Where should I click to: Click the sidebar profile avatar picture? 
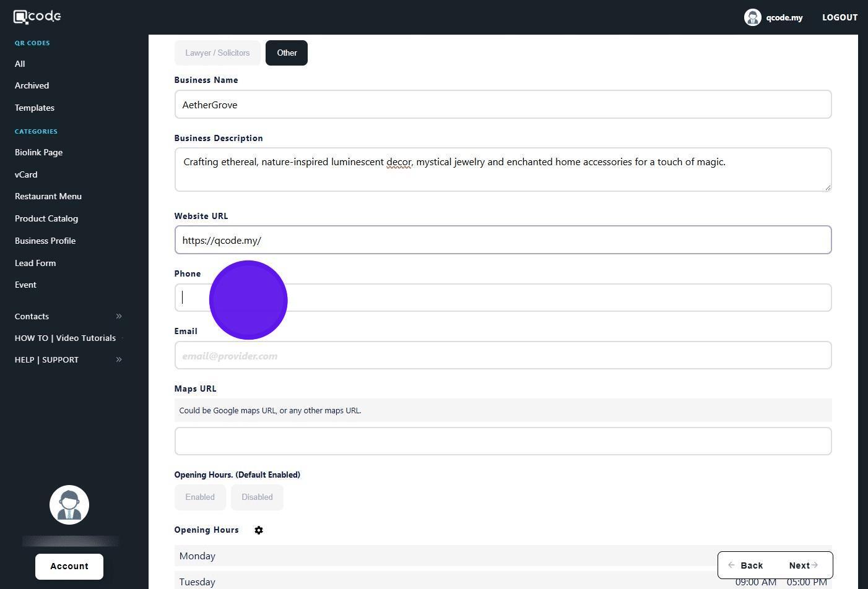tap(69, 505)
